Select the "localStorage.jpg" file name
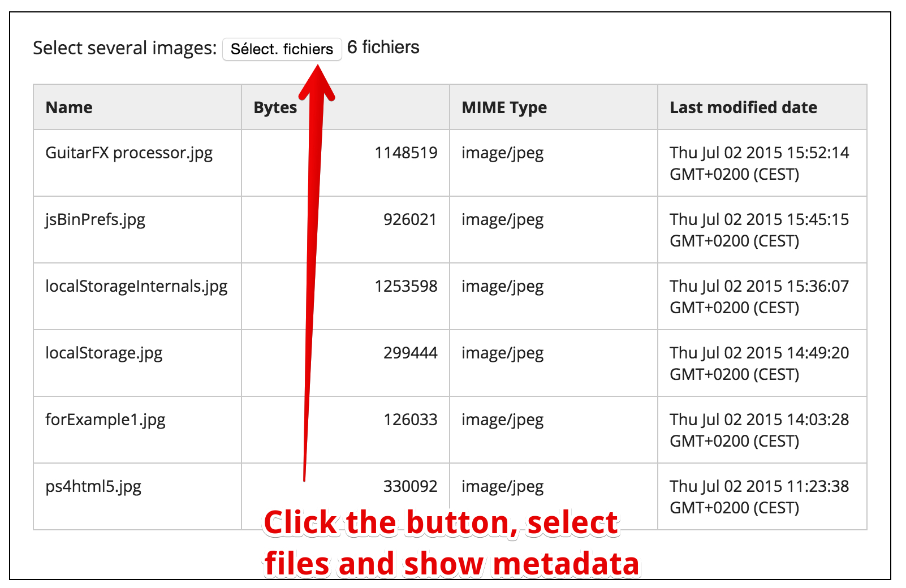Image resolution: width=906 pixels, height=588 pixels. pyautogui.click(x=103, y=353)
